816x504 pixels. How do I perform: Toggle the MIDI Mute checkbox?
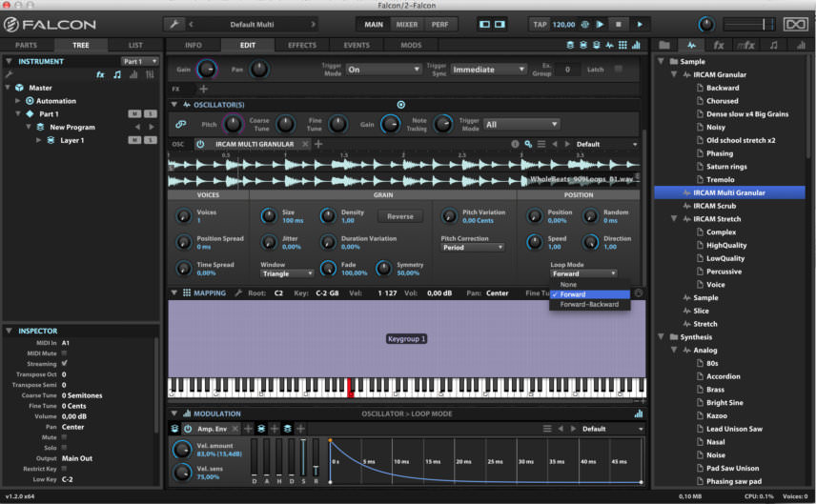click(65, 353)
